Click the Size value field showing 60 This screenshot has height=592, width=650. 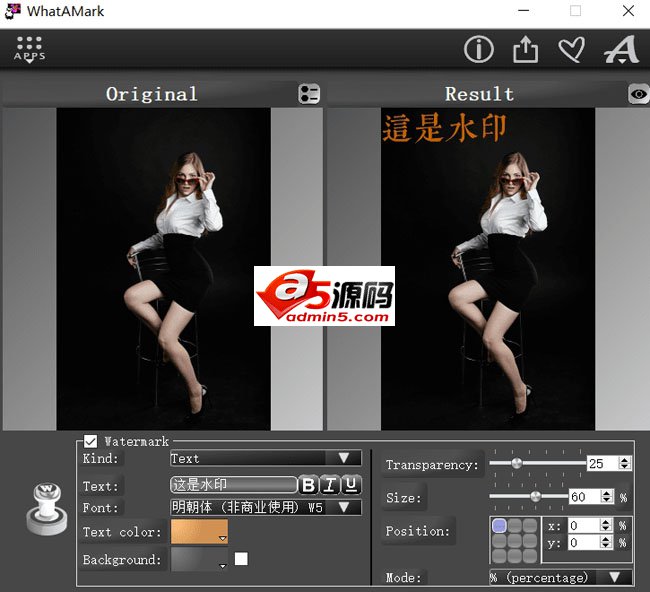coord(585,496)
